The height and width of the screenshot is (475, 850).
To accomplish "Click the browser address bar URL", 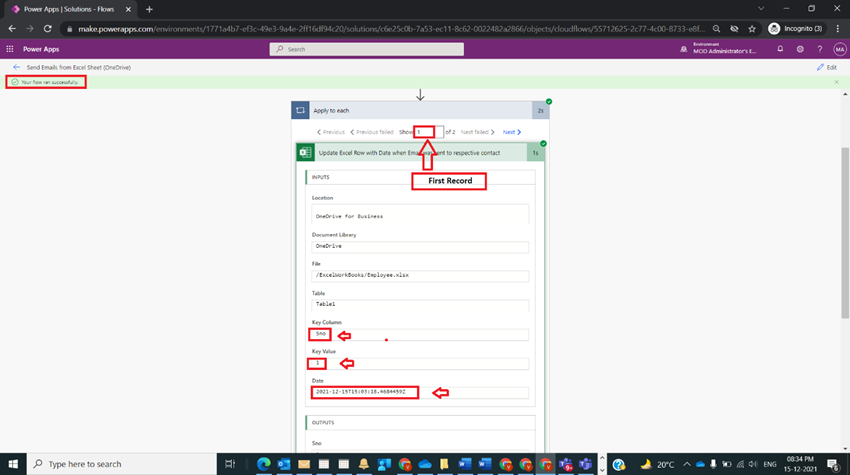I will tap(390, 29).
